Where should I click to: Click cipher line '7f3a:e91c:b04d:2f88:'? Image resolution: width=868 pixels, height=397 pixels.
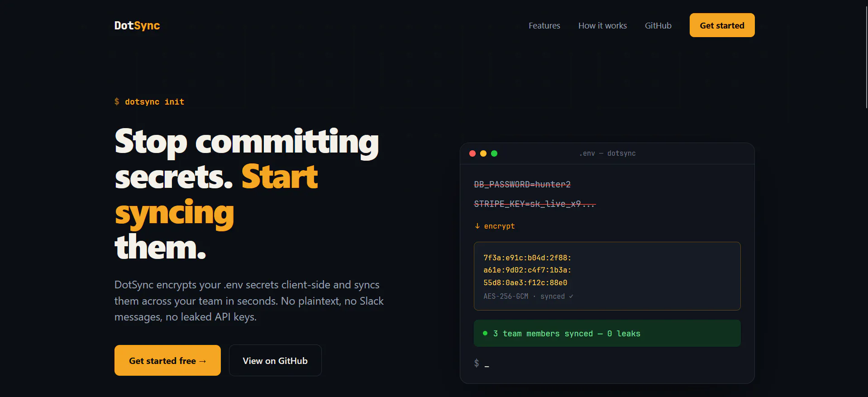pyautogui.click(x=527, y=258)
